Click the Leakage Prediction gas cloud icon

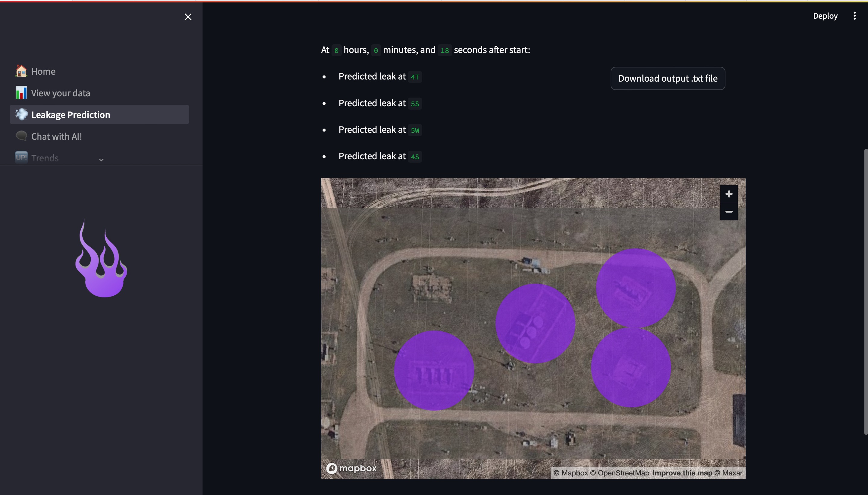21,115
